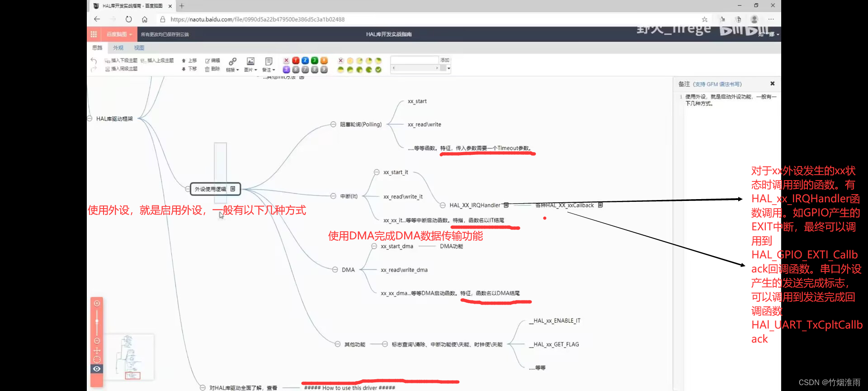This screenshot has height=391, width=868.
Task: Zoom in the mind map canvas
Action: tap(97, 304)
